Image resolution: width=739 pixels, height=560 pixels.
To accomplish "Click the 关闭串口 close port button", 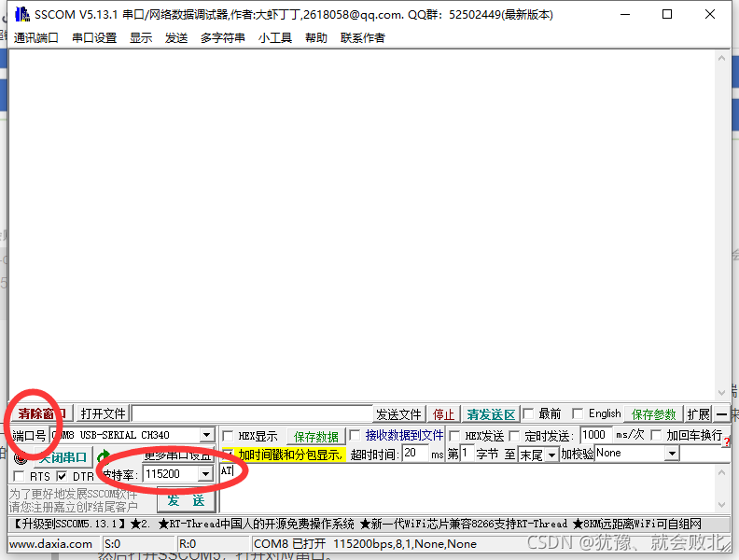I will [63, 457].
